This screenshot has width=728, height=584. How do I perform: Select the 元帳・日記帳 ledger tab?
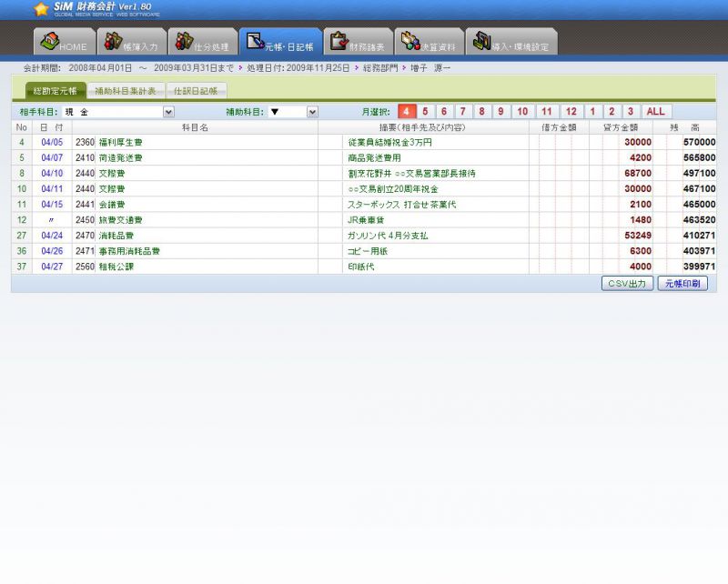pyautogui.click(x=280, y=42)
